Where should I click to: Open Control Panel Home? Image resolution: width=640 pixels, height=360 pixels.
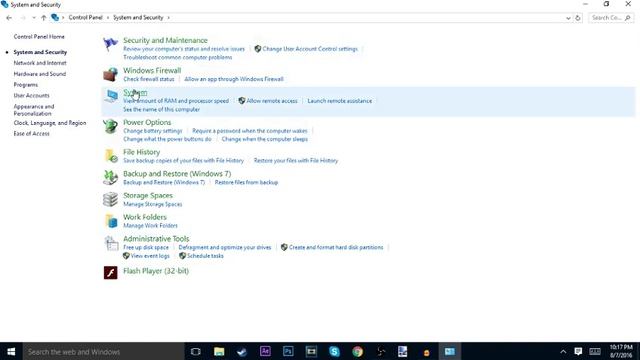(x=39, y=37)
